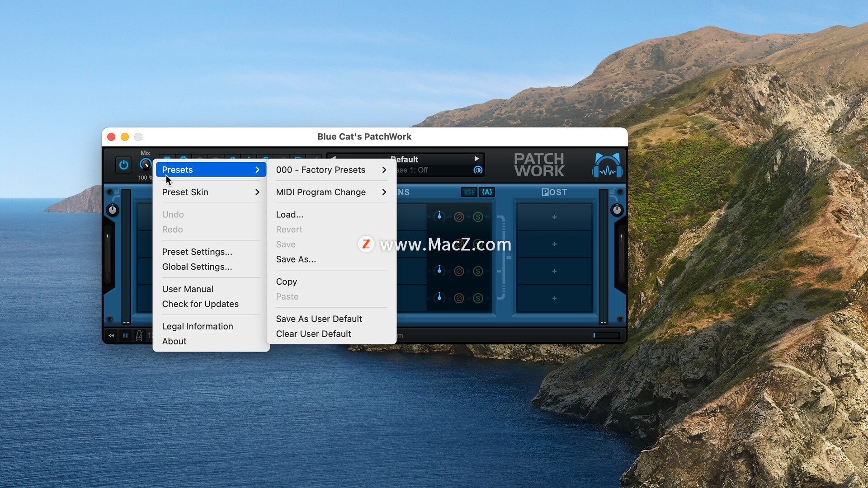Image resolution: width=868 pixels, height=488 pixels.
Task: Click the pause transport button
Action: point(125,336)
